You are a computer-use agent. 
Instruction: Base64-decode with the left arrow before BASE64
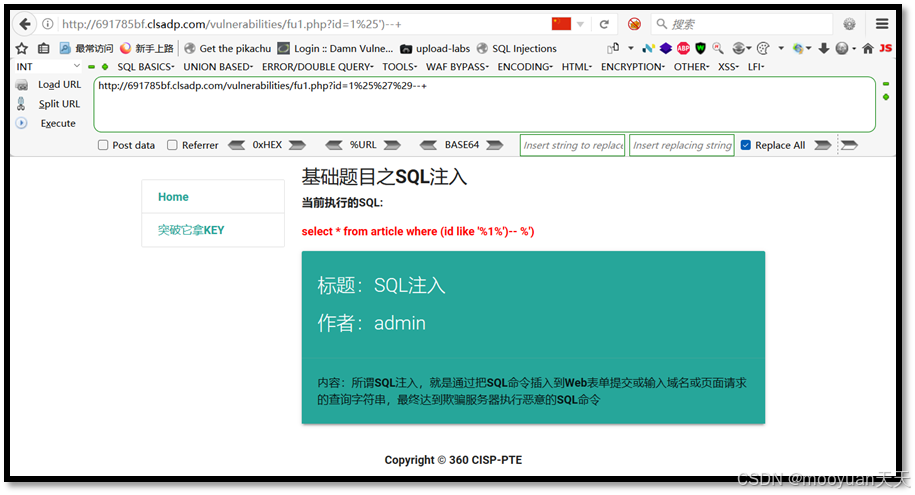428,145
